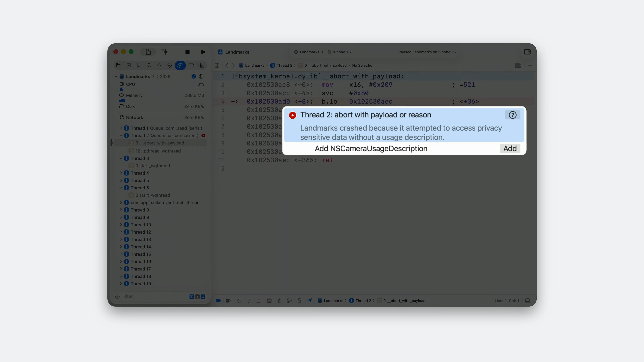
Task: Click Add for NSCameraUsageDescription
Action: point(510,149)
